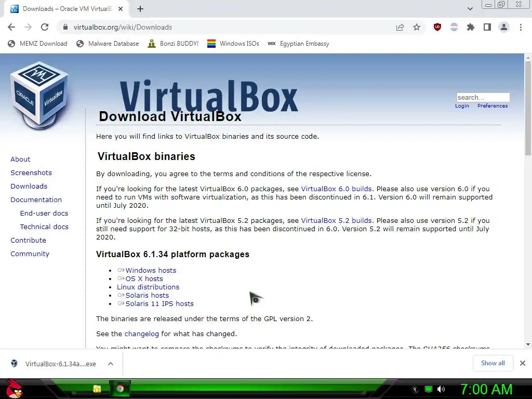Click the address bar URL
This screenshot has width=532, height=399.
(x=123, y=27)
